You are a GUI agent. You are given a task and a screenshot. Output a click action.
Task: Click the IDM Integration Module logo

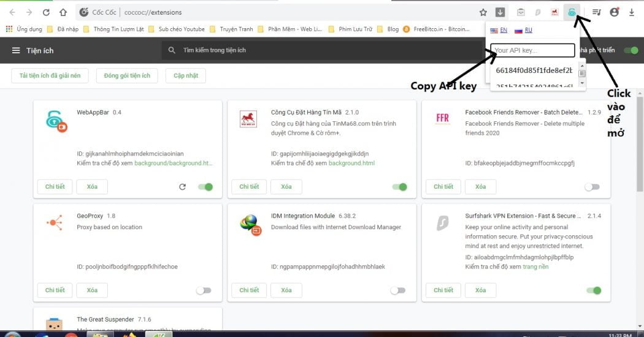[x=250, y=225]
